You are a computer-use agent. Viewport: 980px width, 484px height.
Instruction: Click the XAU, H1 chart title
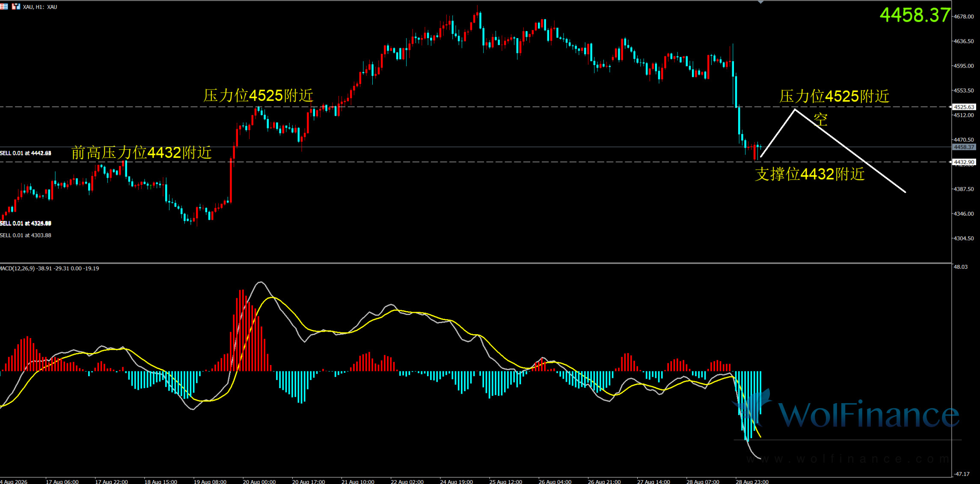click(x=40, y=7)
